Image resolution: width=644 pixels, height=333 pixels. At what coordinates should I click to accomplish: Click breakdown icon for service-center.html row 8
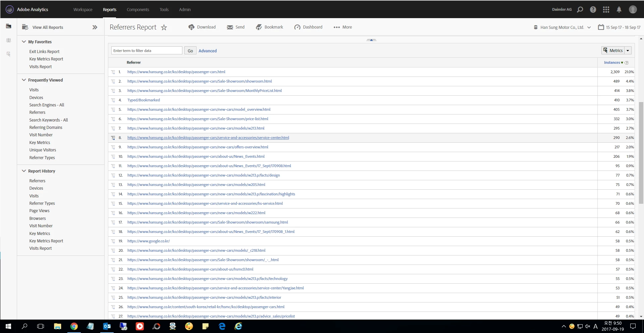point(113,138)
